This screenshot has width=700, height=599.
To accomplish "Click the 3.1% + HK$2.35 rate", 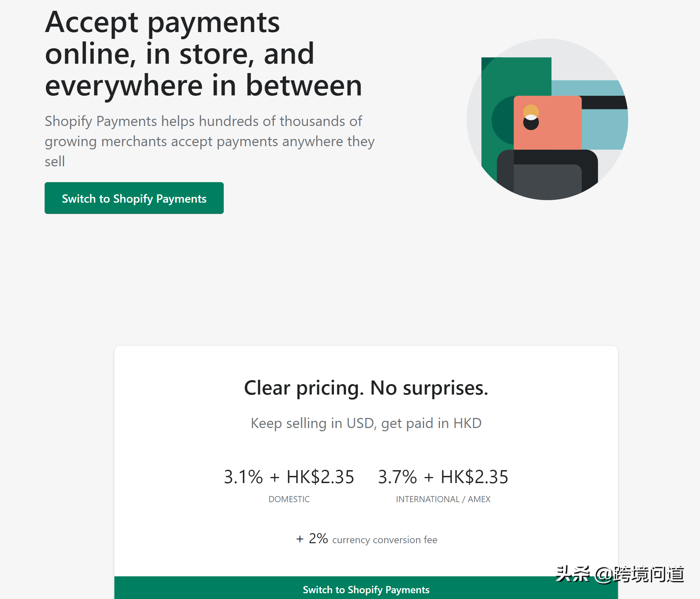I will pyautogui.click(x=289, y=477).
